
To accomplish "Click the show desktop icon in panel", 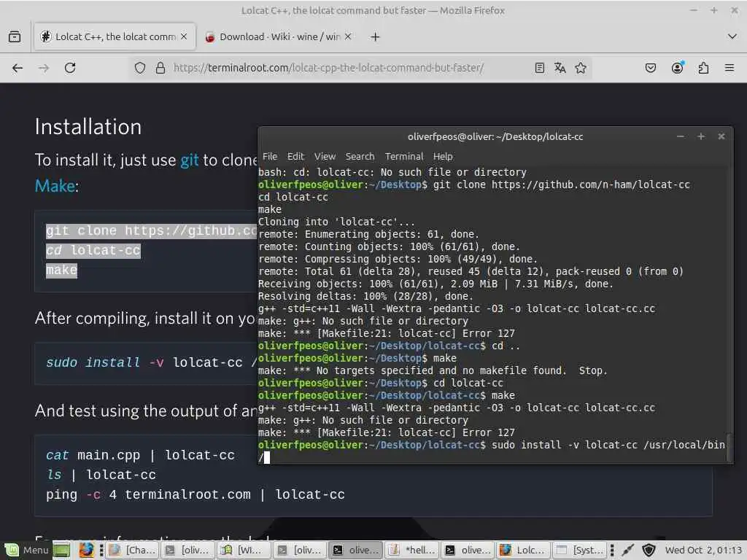I will coord(61,550).
